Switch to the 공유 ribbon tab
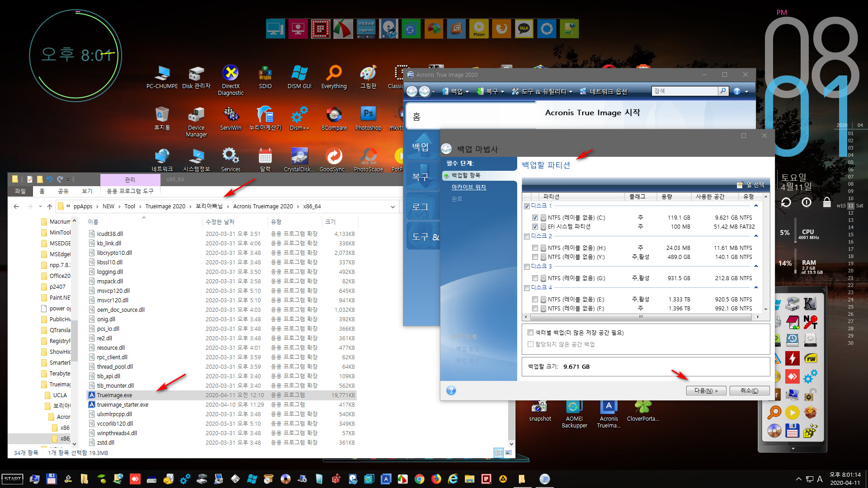 pyautogui.click(x=63, y=191)
